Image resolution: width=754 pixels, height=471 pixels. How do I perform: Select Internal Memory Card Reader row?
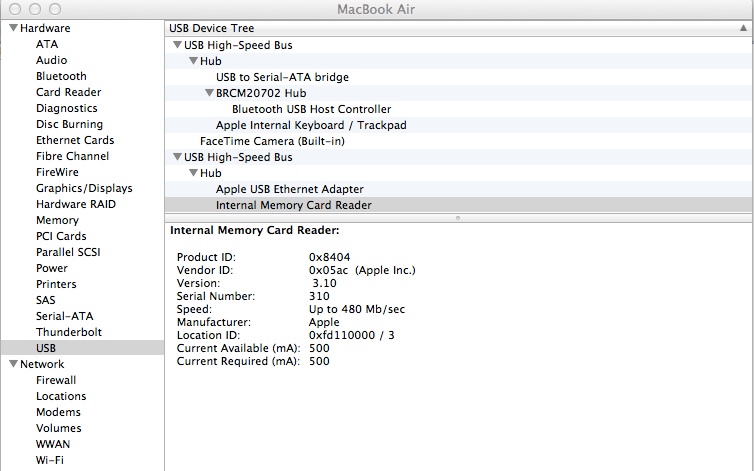459,204
